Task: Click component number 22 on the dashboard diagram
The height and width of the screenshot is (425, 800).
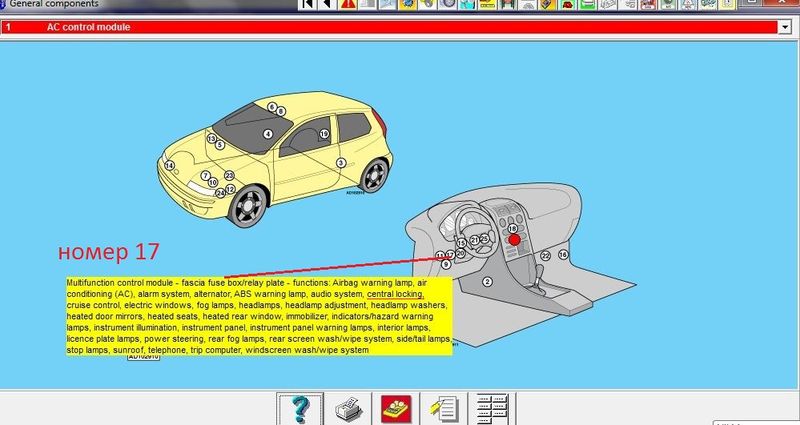Action: pos(545,256)
